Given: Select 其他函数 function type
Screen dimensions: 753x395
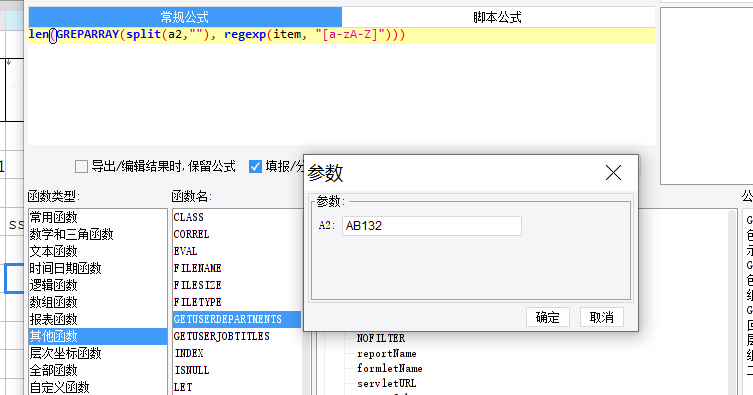Looking at the screenshot, I should pos(97,336).
